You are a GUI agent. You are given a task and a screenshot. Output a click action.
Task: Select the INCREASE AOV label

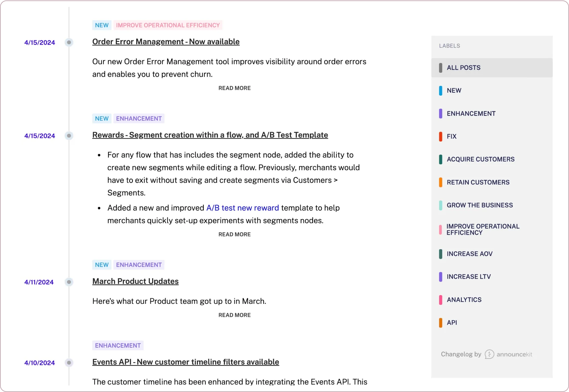[x=469, y=254]
